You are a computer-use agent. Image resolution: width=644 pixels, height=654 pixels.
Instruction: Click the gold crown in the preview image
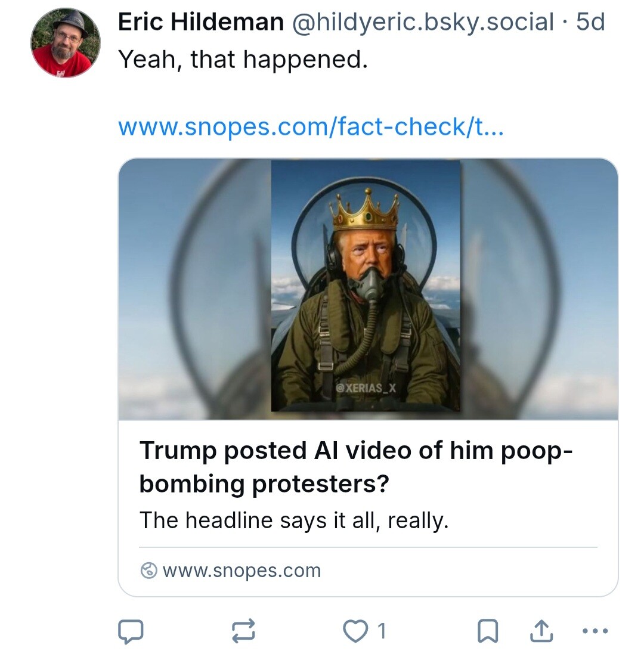pos(366,212)
